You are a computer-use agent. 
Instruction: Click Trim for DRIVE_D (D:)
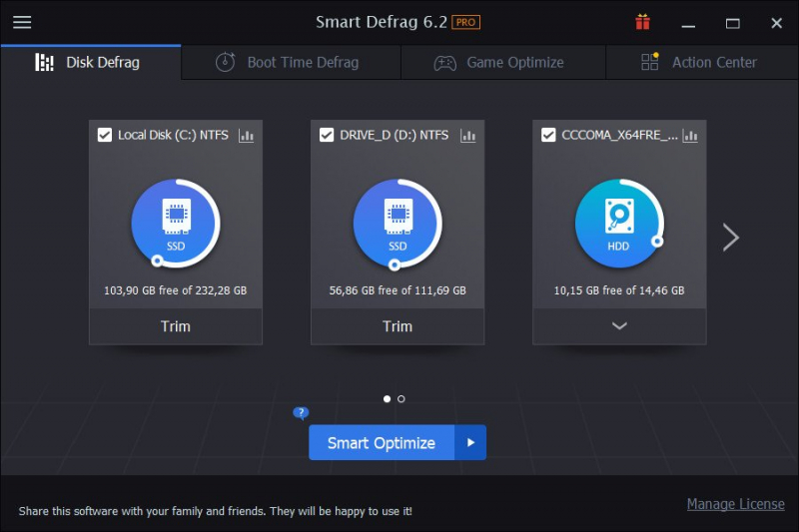[x=398, y=326]
